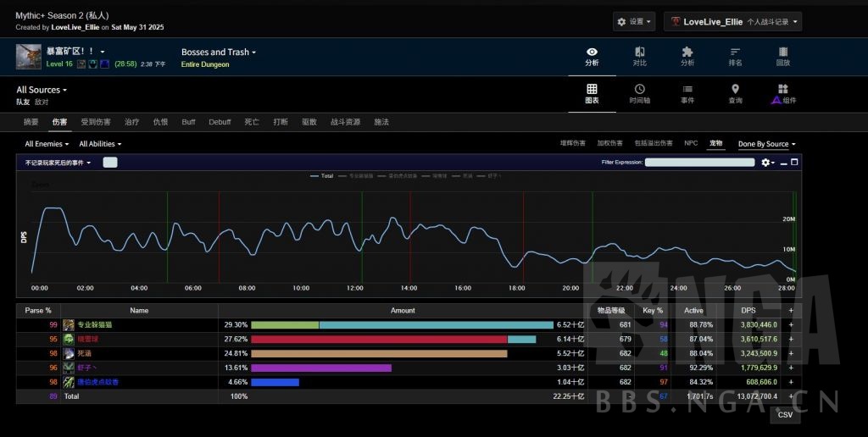Screen dimensions: 868x437
Task: Open the 组件 components icon
Action: [783, 93]
